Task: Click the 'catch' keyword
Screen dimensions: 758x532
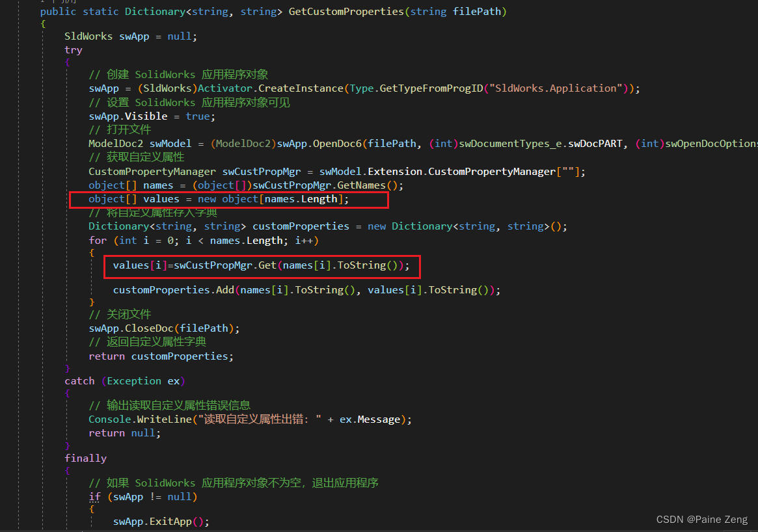Action: coord(79,381)
